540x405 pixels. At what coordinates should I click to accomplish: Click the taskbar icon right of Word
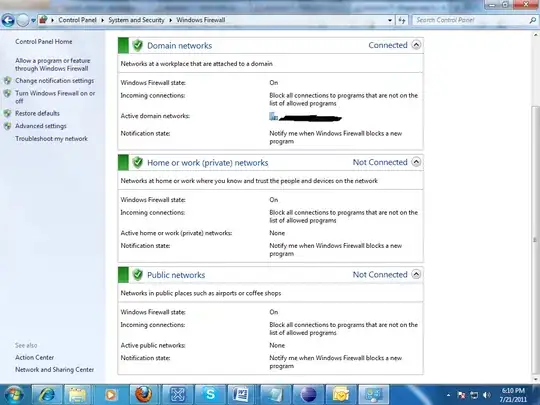(275, 395)
